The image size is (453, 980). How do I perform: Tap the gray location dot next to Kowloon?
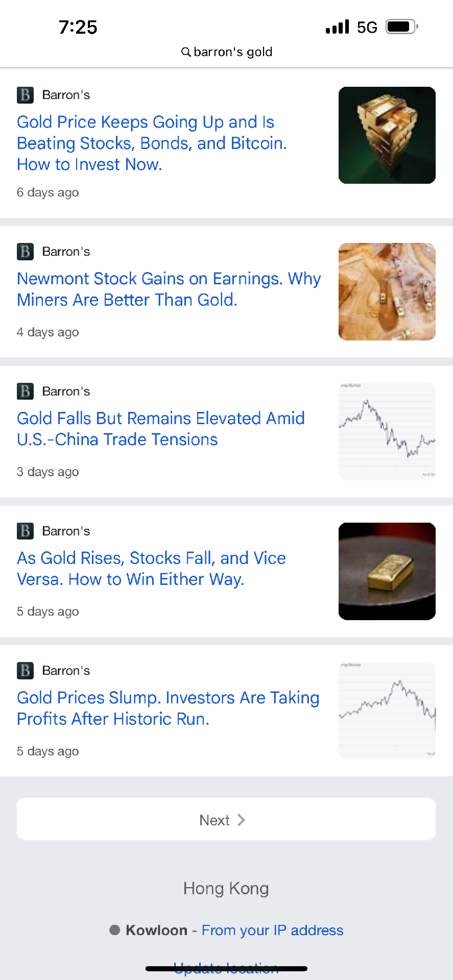point(115,930)
